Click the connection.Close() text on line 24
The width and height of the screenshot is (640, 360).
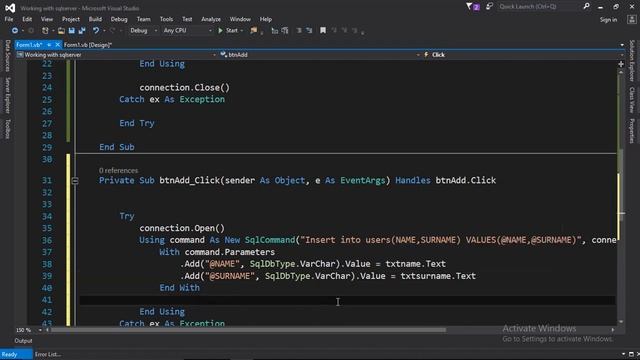click(184, 88)
